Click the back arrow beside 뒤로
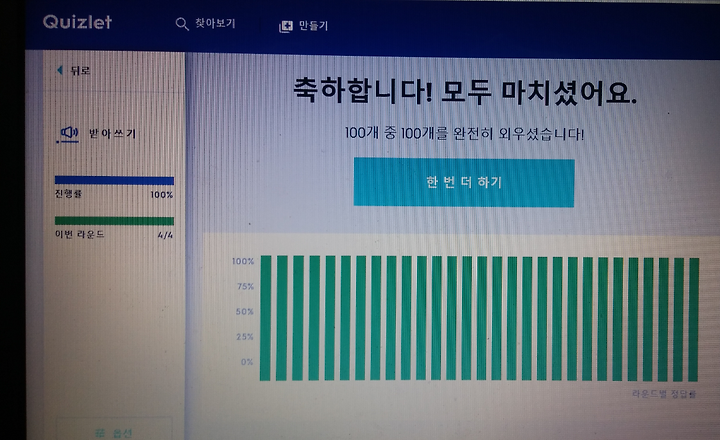 click(60, 70)
